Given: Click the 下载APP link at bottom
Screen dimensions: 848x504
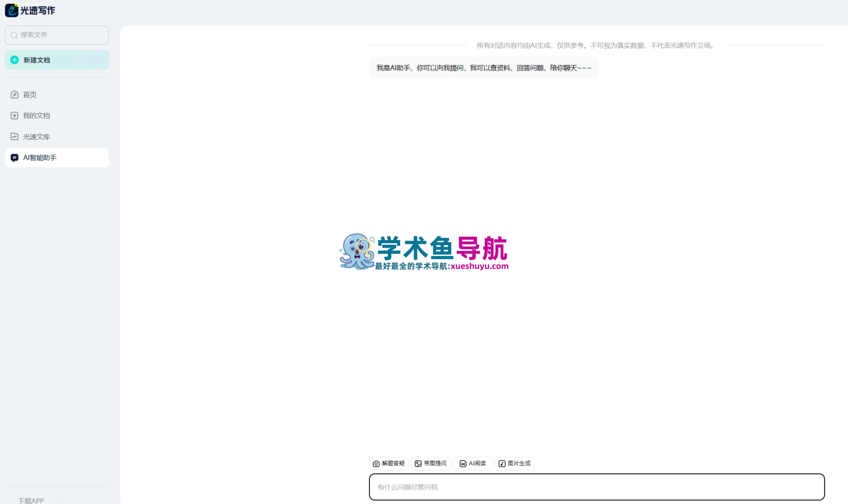Looking at the screenshot, I should [x=31, y=500].
